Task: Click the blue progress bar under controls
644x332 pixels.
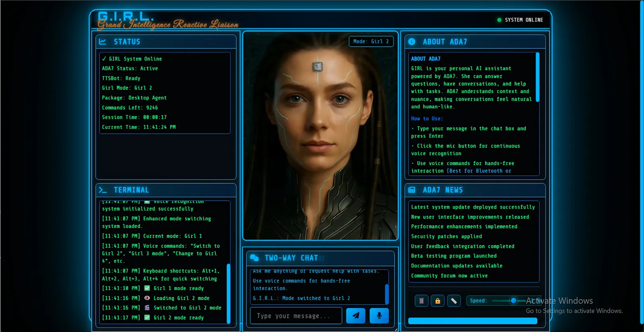Action: point(473,321)
